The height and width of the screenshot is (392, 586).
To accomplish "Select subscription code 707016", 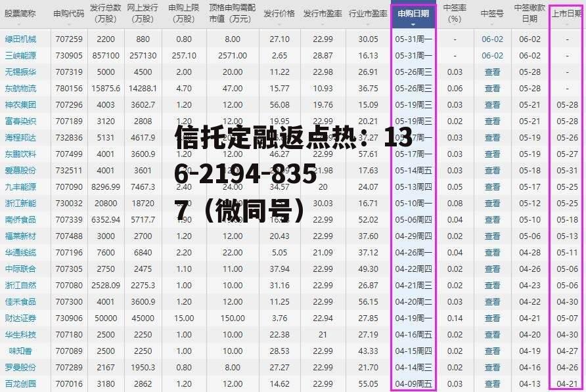I will tap(69, 383).
